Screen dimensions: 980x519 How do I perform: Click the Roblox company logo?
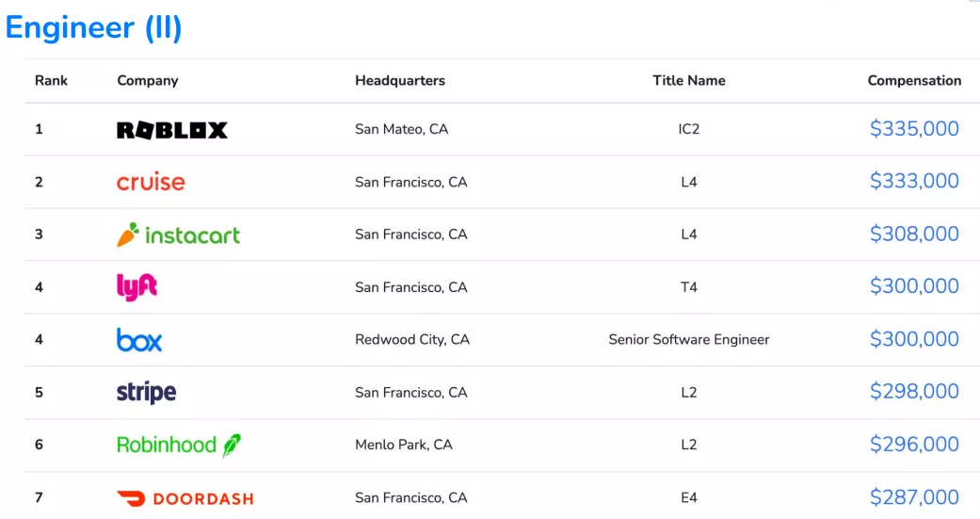[x=172, y=129]
